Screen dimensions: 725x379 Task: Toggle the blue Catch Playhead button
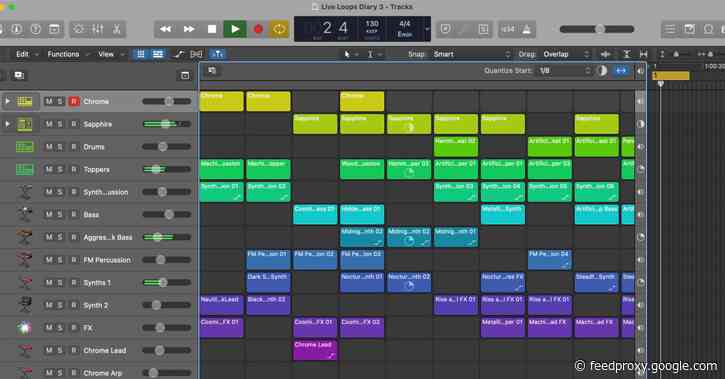coord(217,54)
